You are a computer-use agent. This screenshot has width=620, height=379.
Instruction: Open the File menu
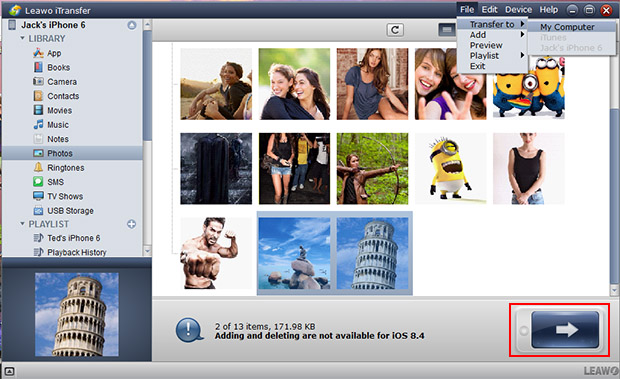point(467,9)
